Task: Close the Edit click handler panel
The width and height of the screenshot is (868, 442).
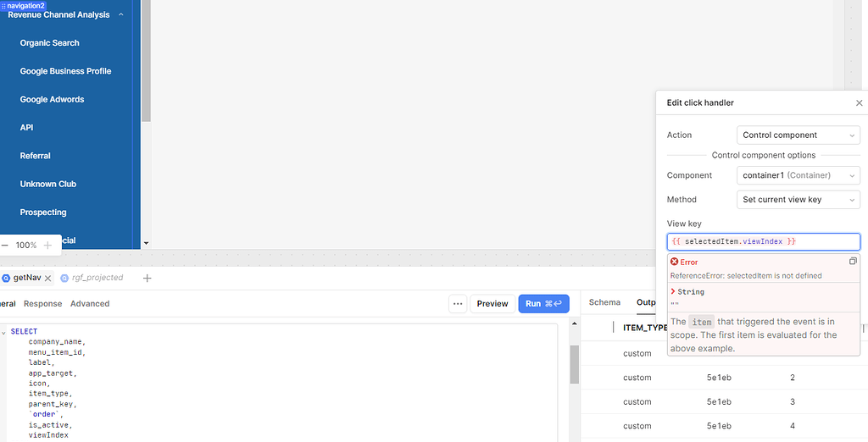Action: (x=859, y=102)
